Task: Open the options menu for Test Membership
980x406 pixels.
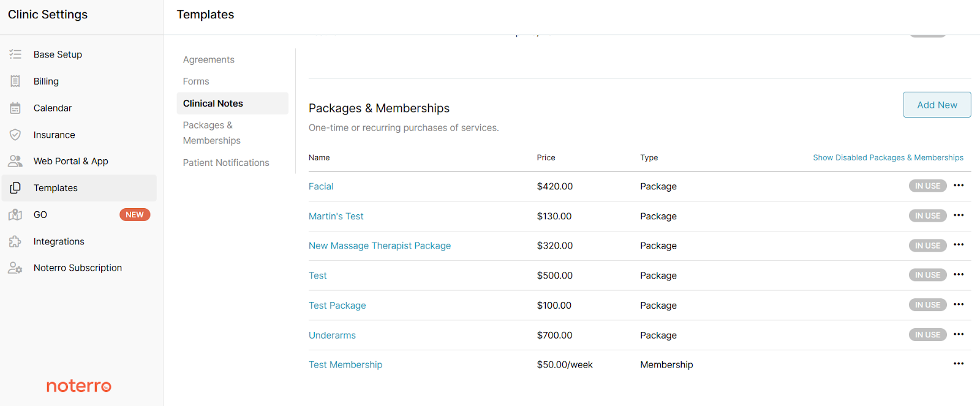Action: click(959, 364)
